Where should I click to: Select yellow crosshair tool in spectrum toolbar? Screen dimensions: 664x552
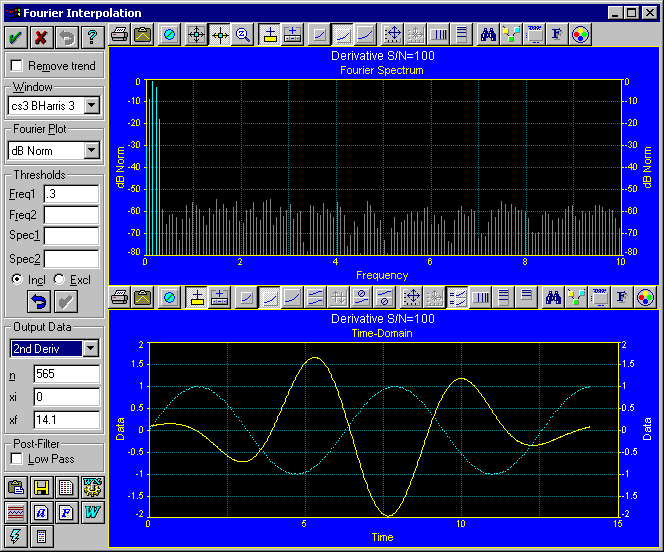pos(220,34)
